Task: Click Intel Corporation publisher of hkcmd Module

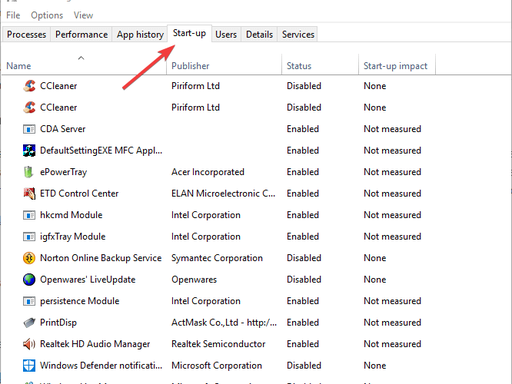Action: coord(206,215)
